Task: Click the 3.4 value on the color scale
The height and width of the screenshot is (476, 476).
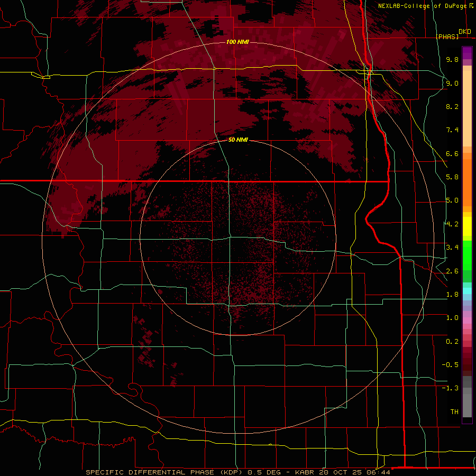Action: (x=452, y=248)
